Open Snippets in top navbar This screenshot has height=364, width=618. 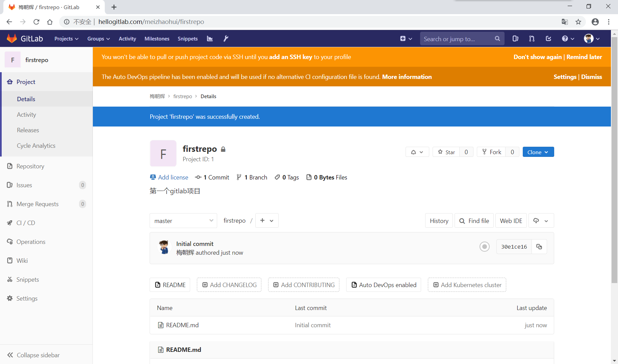click(x=188, y=38)
